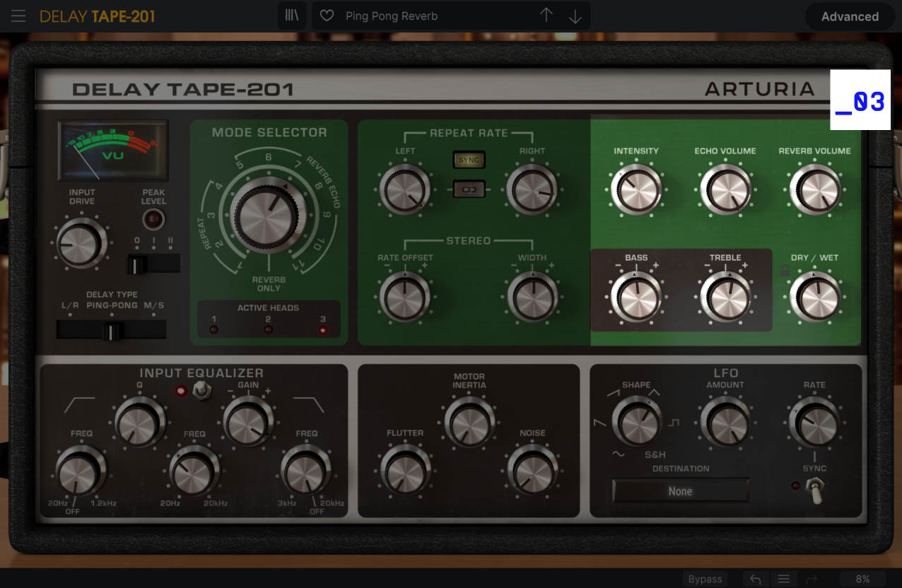The width and height of the screenshot is (902, 588).
Task: Open the Advanced panel
Action: tap(850, 16)
